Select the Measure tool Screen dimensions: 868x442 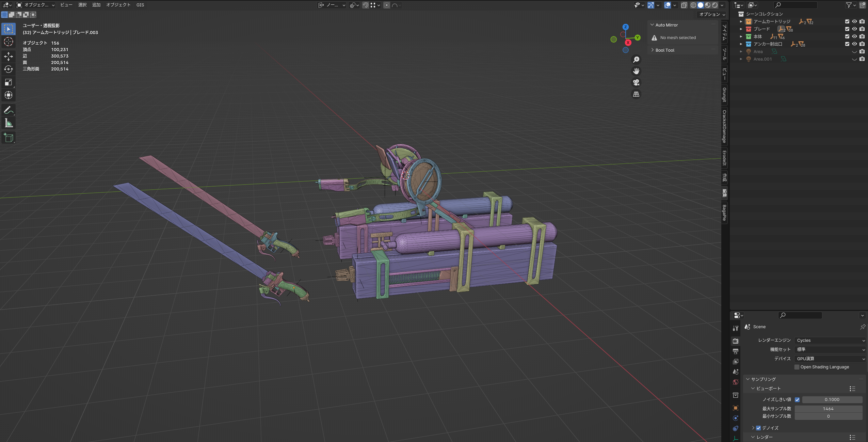click(9, 123)
